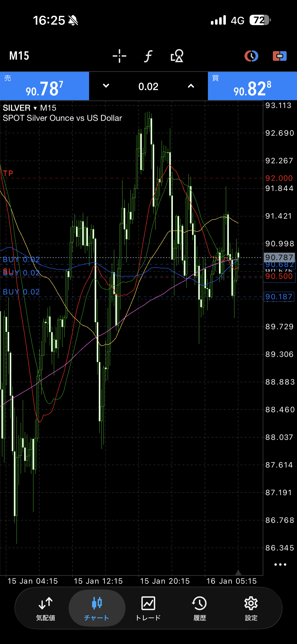Select the TP line at 92.000
This screenshot has height=644, width=297.
click(125, 178)
